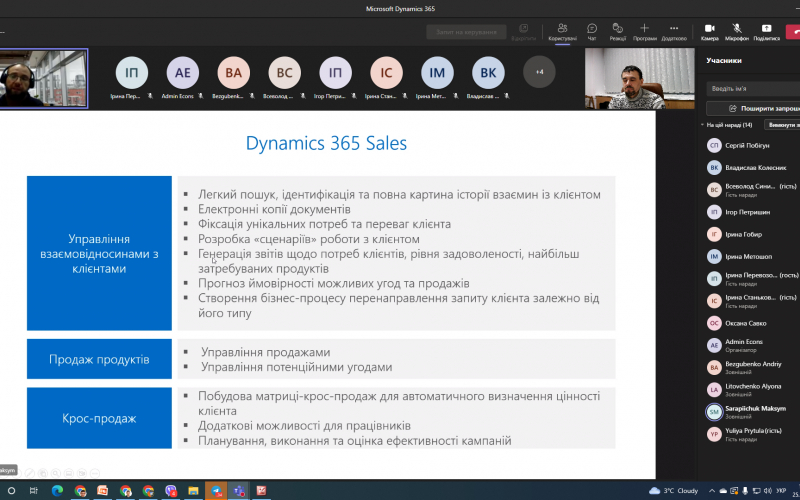This screenshot has width=800, height=500.
Task: Show hidden system tray icons chevron
Action: 712,491
